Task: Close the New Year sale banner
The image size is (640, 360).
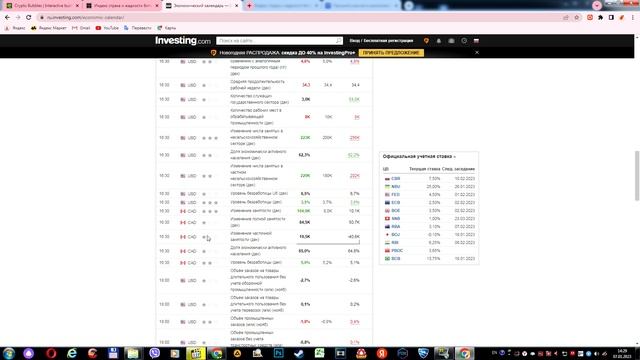Action: tap(477, 53)
